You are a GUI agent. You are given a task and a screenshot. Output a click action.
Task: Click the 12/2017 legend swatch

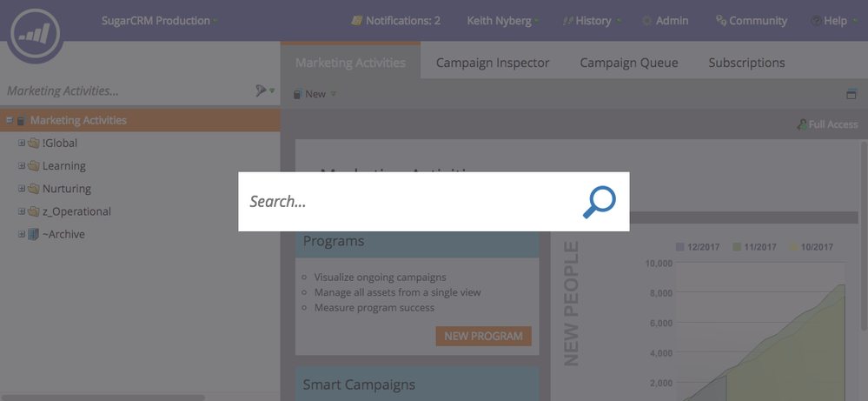point(680,247)
